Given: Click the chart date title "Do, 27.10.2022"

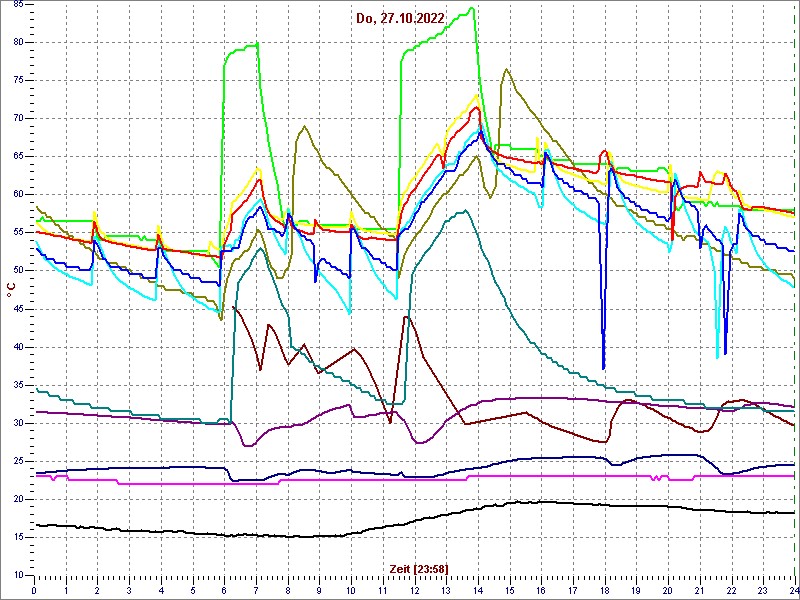Looking at the screenshot, I should (401, 19).
